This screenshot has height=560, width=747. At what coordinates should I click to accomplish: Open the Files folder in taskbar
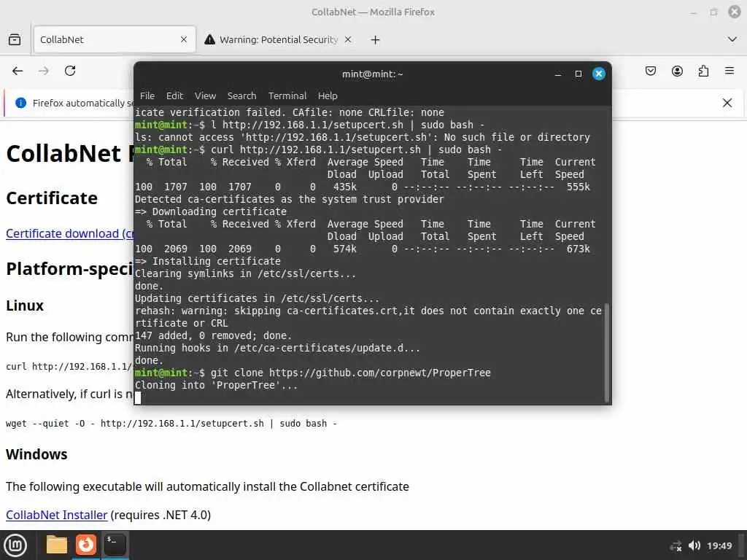(x=56, y=545)
